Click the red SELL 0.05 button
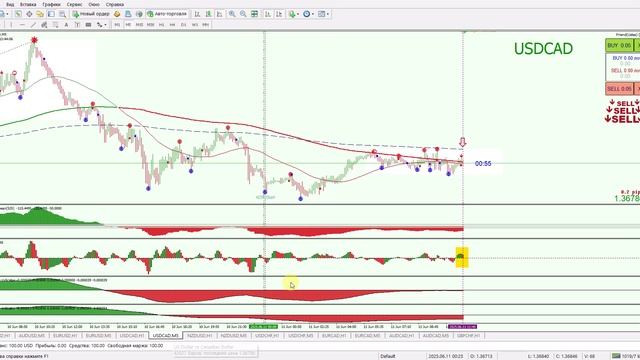 click(x=619, y=89)
